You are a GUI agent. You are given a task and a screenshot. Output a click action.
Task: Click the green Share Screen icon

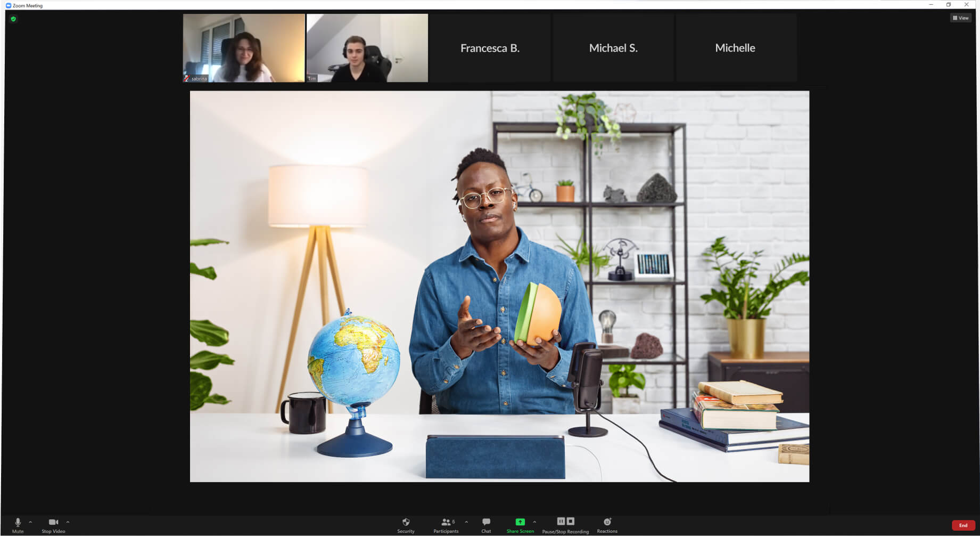point(520,522)
